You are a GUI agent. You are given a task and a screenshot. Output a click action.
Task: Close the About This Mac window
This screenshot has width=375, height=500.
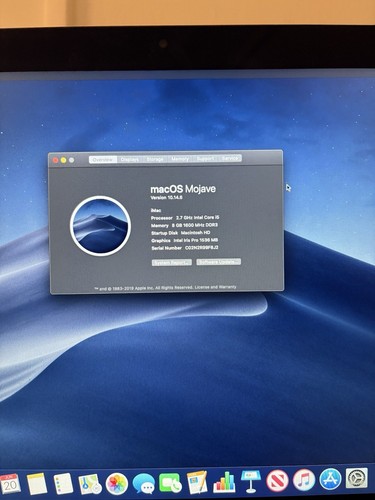[x=56, y=160]
